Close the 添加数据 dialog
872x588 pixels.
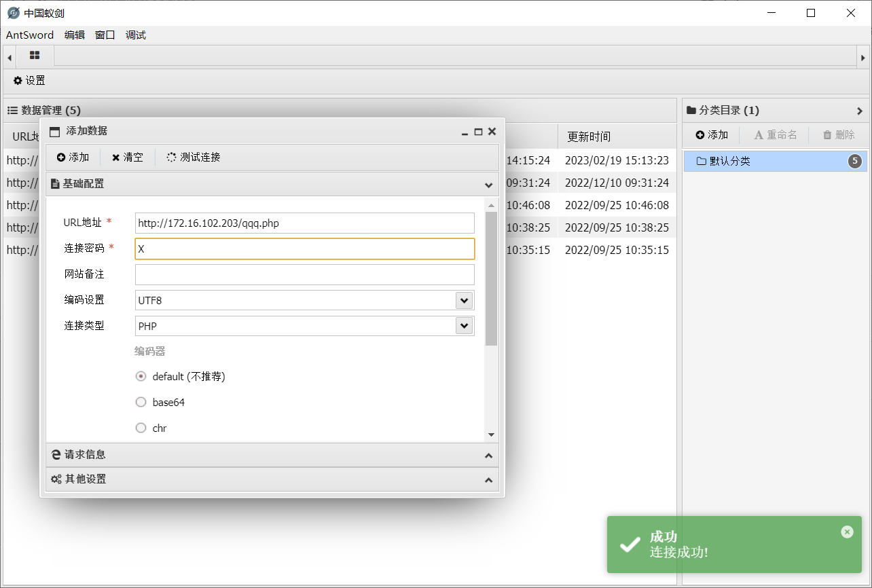coord(492,132)
